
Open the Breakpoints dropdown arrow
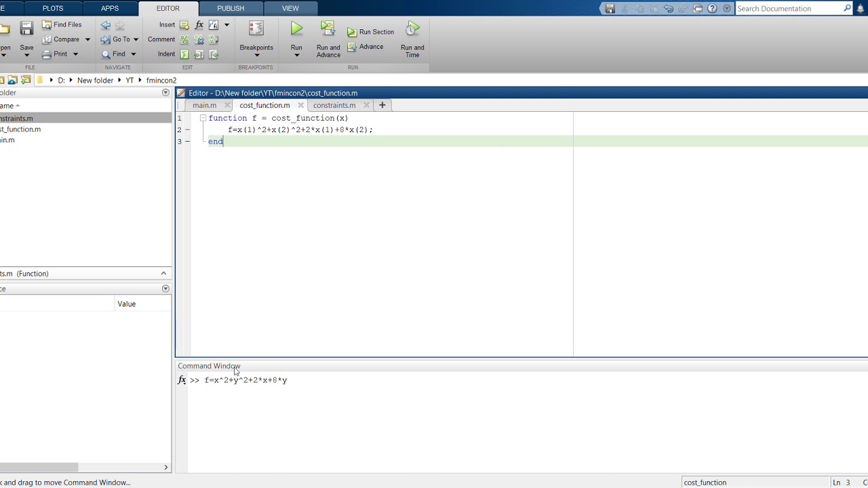click(x=256, y=56)
